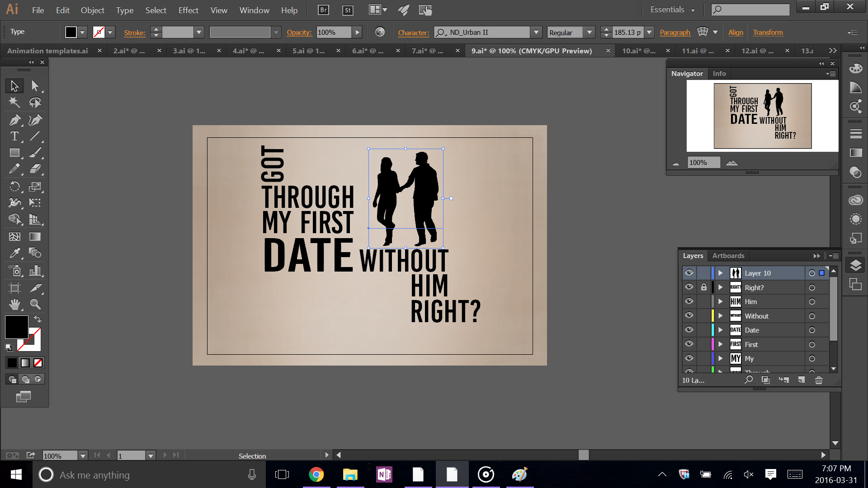
Task: Switch to the Artboards tab
Action: 728,255
